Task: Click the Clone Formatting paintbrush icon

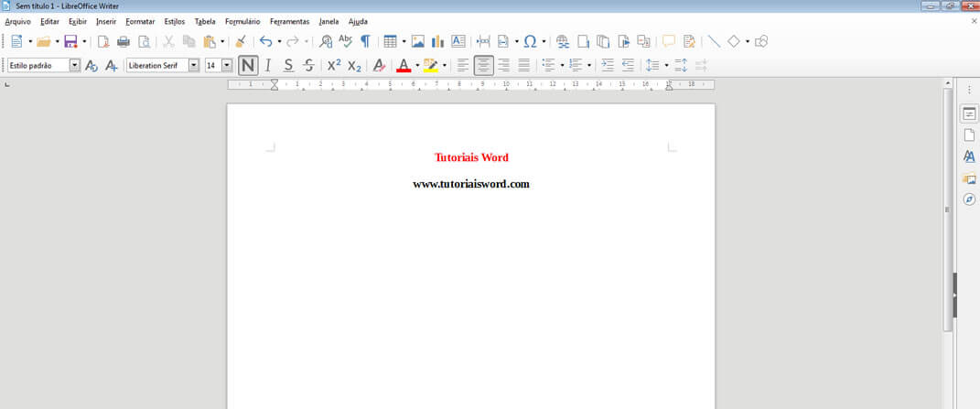Action: click(x=241, y=41)
